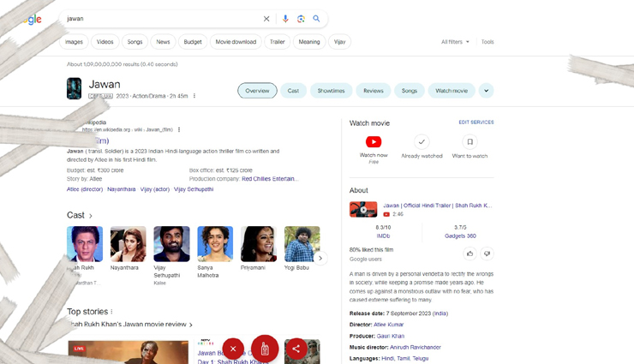634x364 pixels.
Task: Filter results by Images
Action: click(74, 42)
